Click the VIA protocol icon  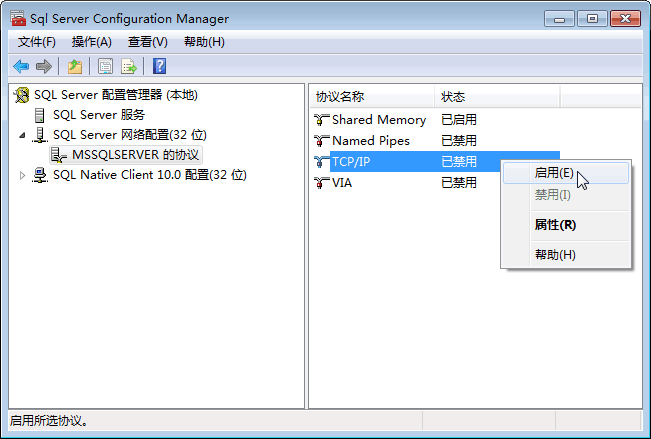[321, 183]
